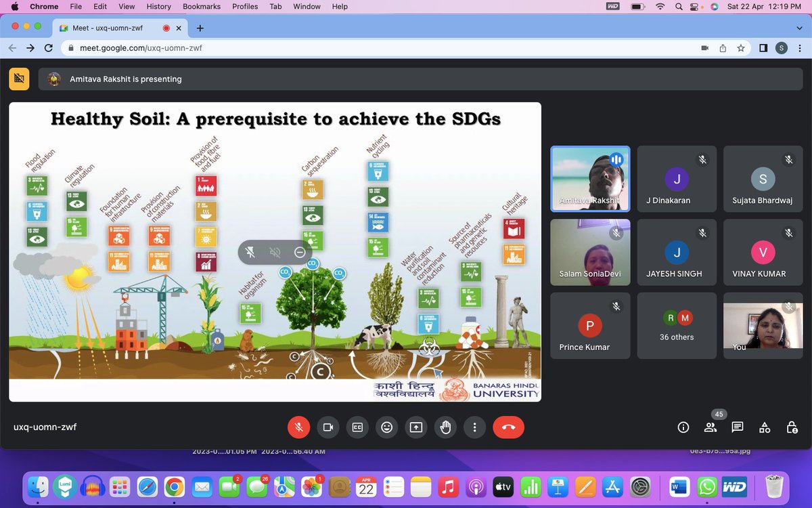Open the Bookmarks menu
This screenshot has width=812, height=508.
point(202,7)
